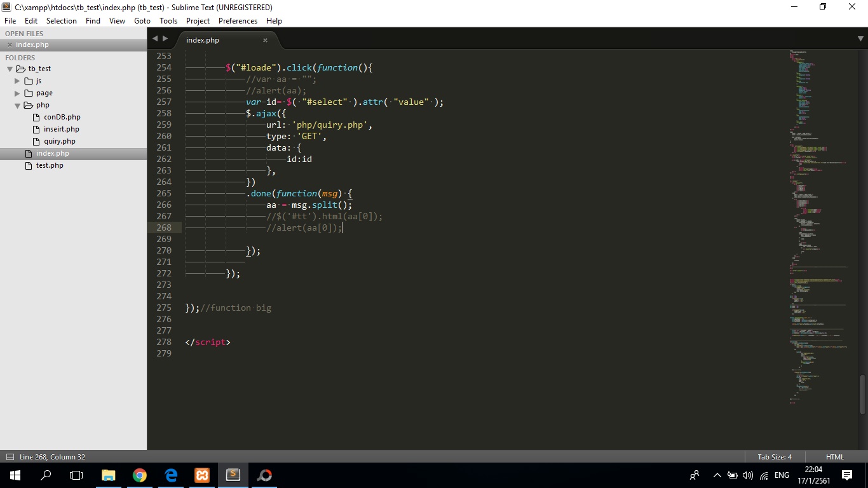Click the battery status icon

point(733,475)
